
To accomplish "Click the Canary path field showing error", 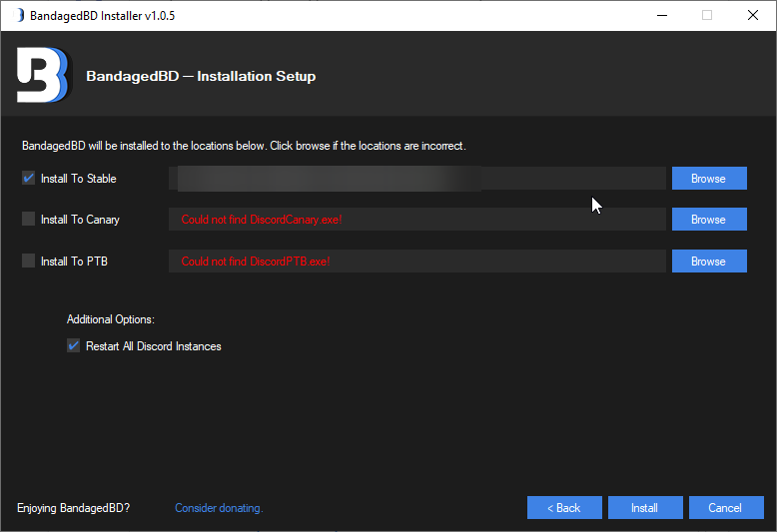I will pyautogui.click(x=416, y=220).
